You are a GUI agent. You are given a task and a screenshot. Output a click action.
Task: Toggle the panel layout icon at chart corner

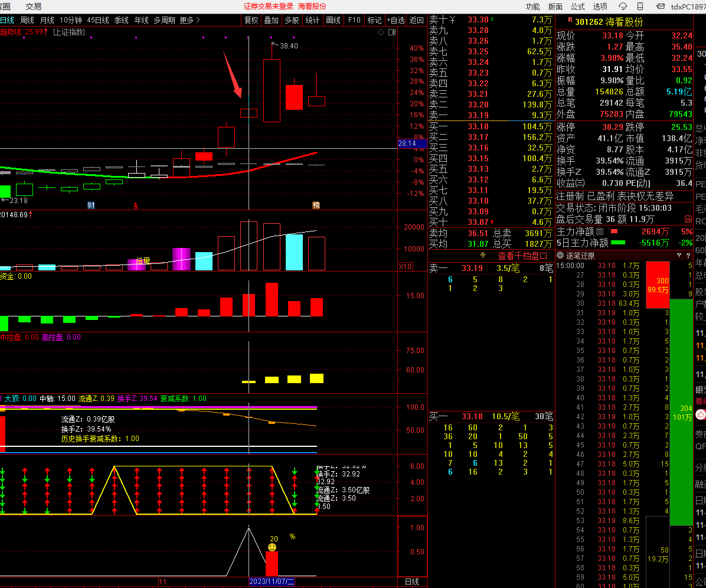click(391, 32)
